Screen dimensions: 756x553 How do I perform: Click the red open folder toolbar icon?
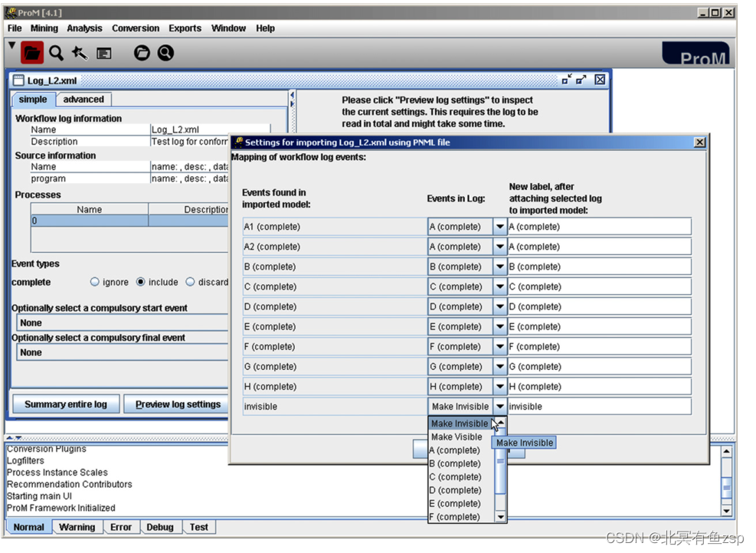click(32, 53)
